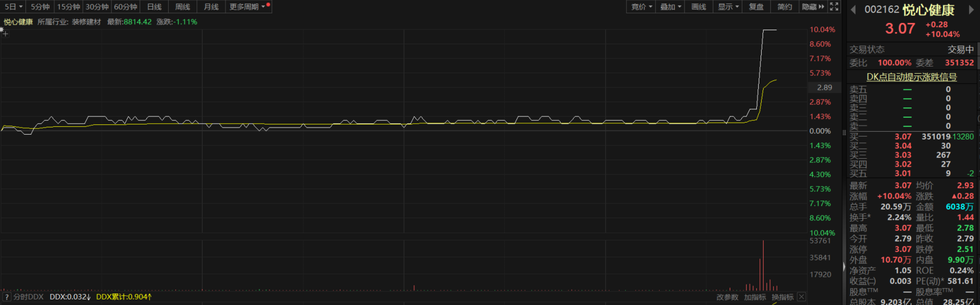Open the 显示 display dropdown
This screenshot has height=305, width=980.
[x=728, y=7]
